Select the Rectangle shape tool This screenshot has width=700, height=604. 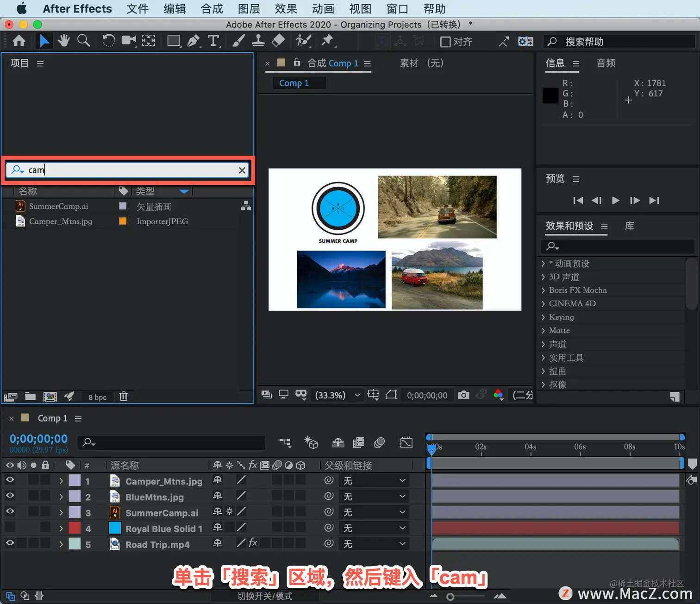point(174,41)
